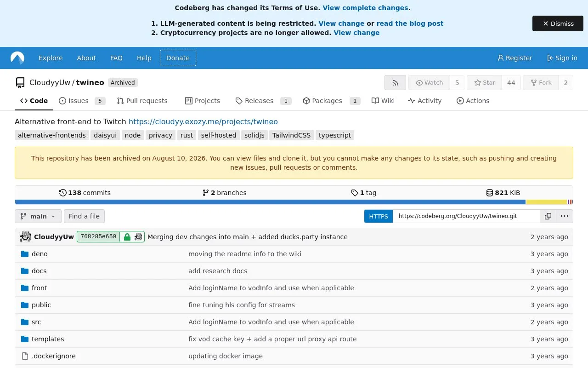
Task: Click the blue language stats bar segment
Action: 270,202
